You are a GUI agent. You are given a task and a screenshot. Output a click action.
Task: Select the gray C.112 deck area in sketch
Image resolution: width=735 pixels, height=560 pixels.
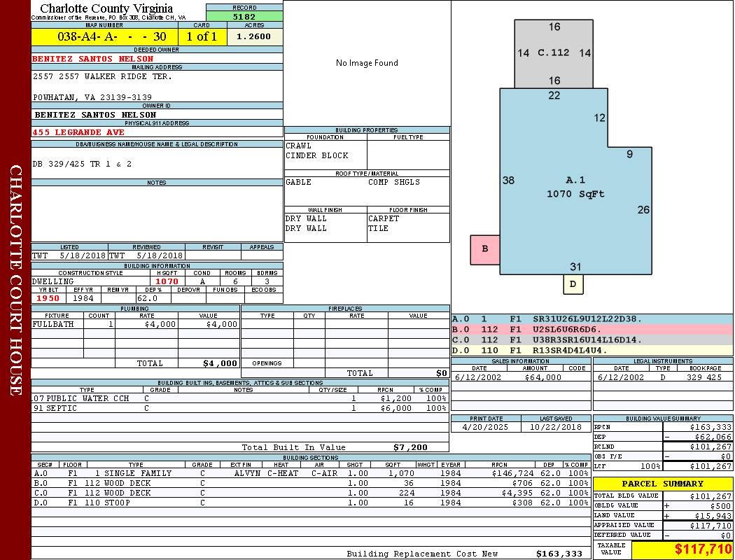click(x=553, y=52)
